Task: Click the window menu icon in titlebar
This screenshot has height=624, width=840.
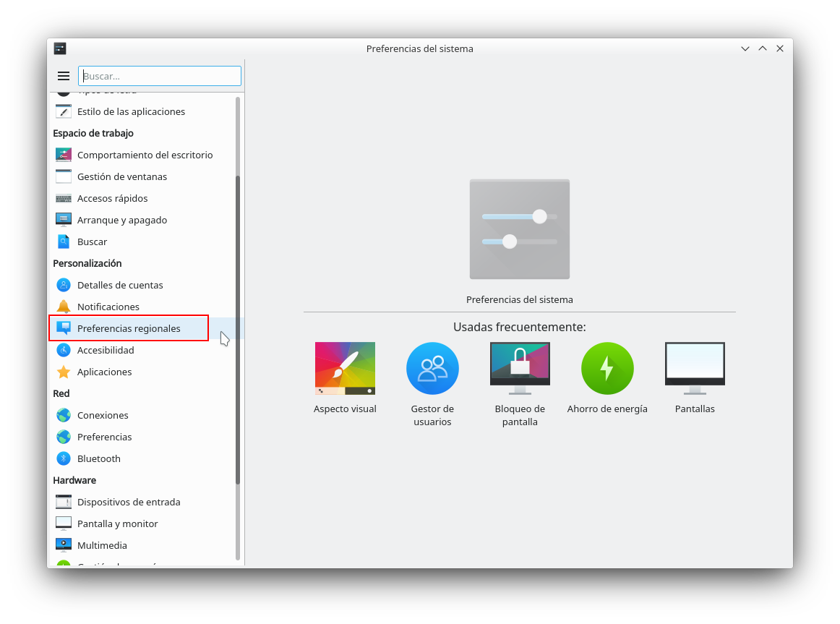Action: coord(60,48)
